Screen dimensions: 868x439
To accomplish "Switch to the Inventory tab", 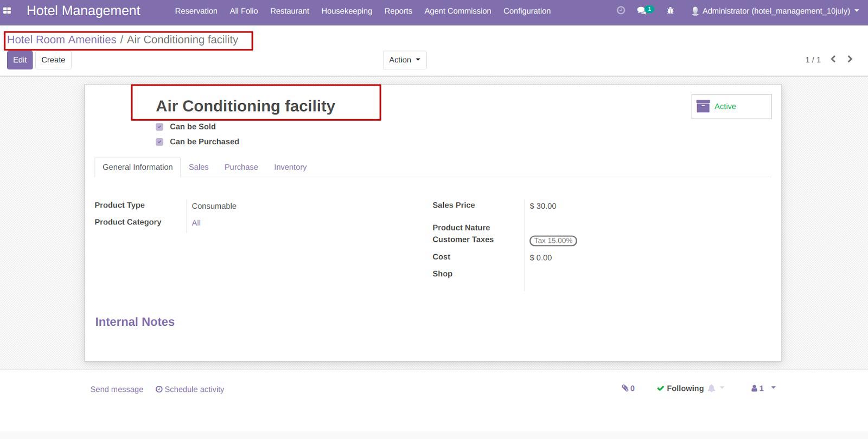I will coord(290,167).
